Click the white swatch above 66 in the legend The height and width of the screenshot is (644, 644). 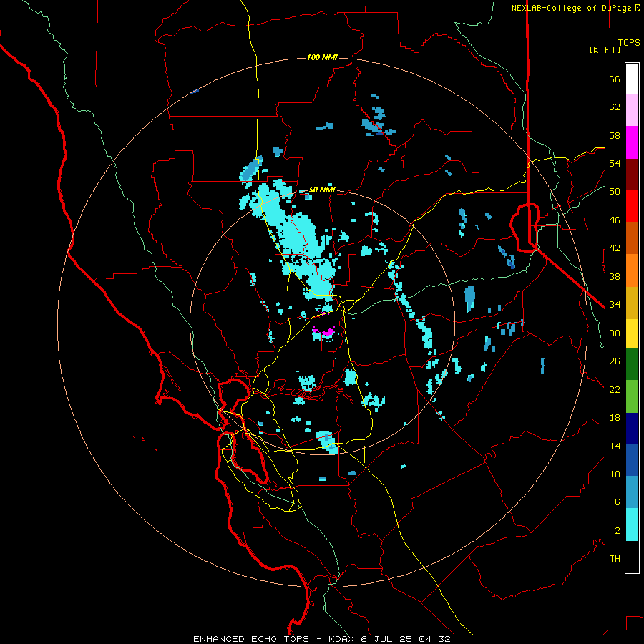tap(632, 79)
